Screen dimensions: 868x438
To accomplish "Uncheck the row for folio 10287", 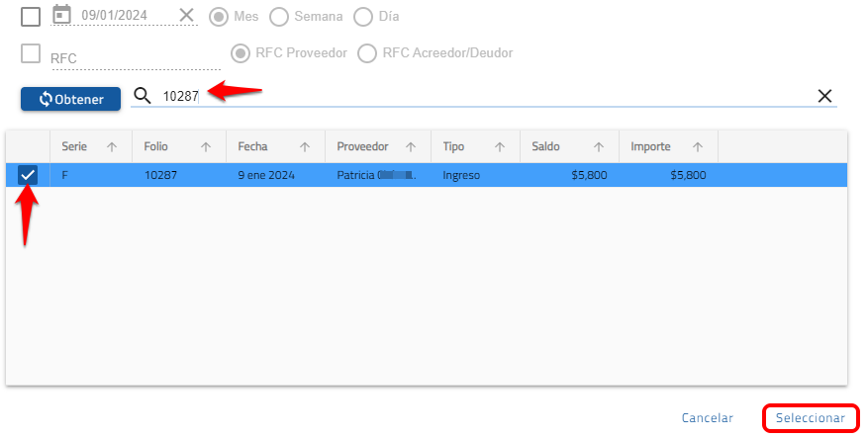I will coord(28,175).
